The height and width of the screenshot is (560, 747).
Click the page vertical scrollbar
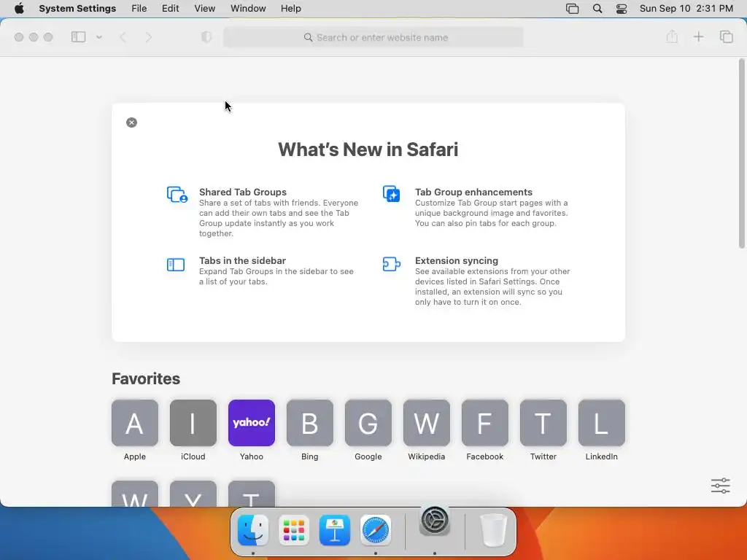point(741,153)
